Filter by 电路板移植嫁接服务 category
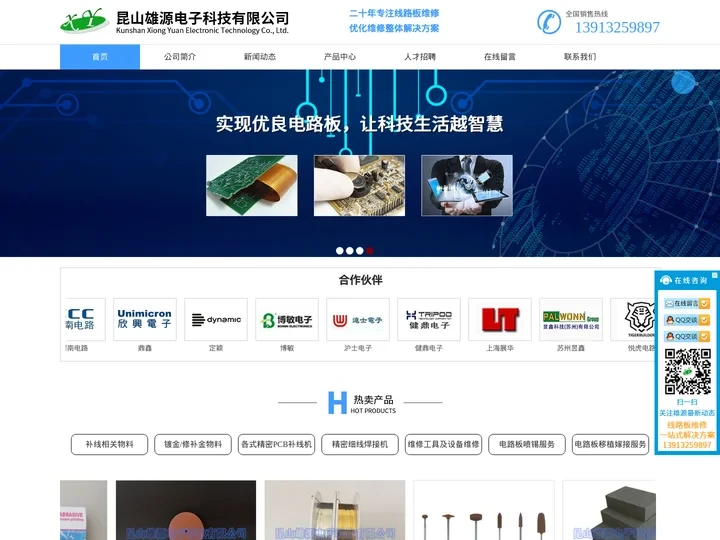This screenshot has height=540, width=720. (x=610, y=444)
